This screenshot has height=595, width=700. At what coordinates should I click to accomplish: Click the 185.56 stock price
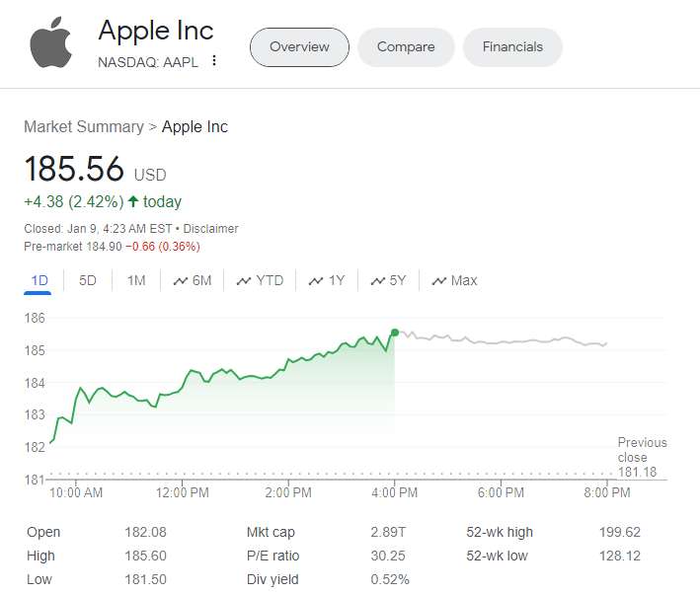[74, 170]
